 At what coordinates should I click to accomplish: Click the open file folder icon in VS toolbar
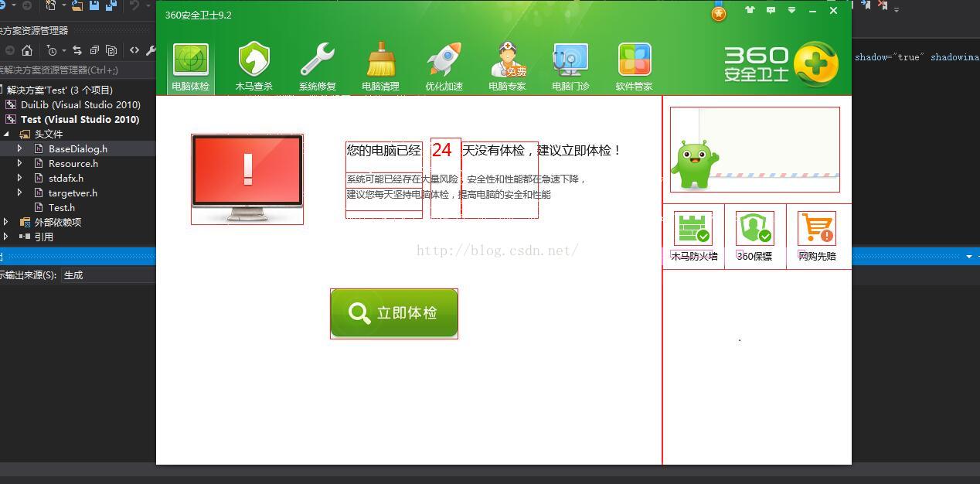click(x=77, y=5)
